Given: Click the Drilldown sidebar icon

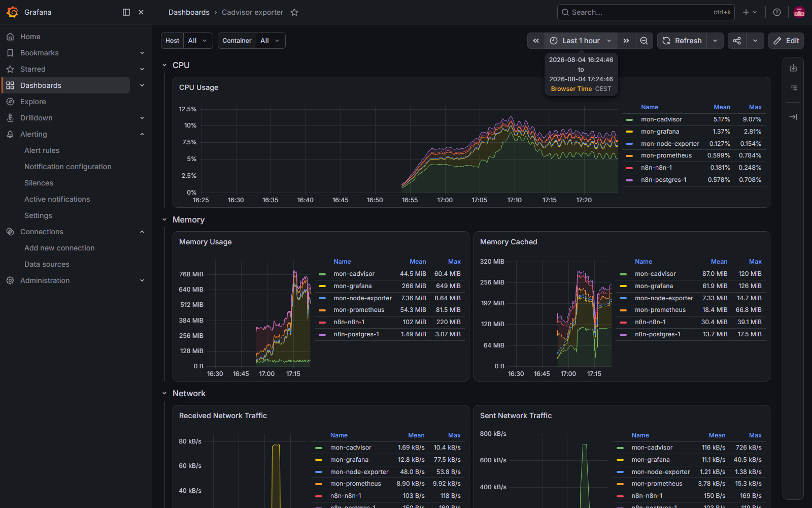Looking at the screenshot, I should [x=10, y=118].
